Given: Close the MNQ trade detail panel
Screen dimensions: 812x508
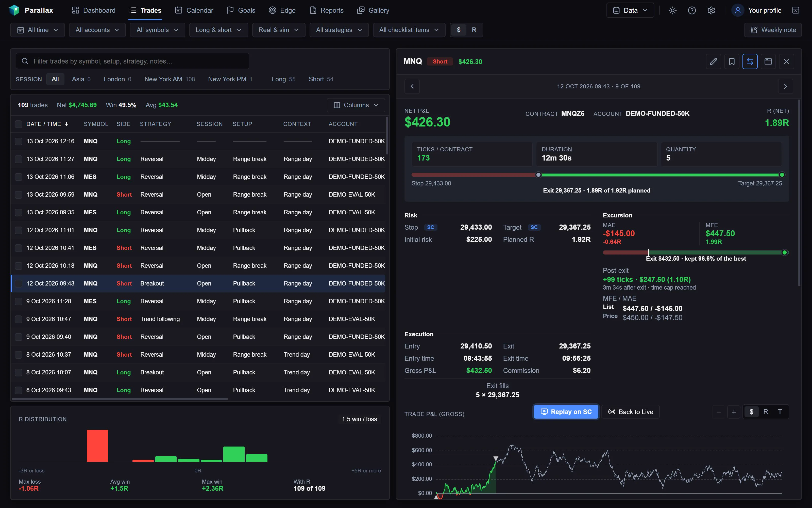Looking at the screenshot, I should [787, 61].
